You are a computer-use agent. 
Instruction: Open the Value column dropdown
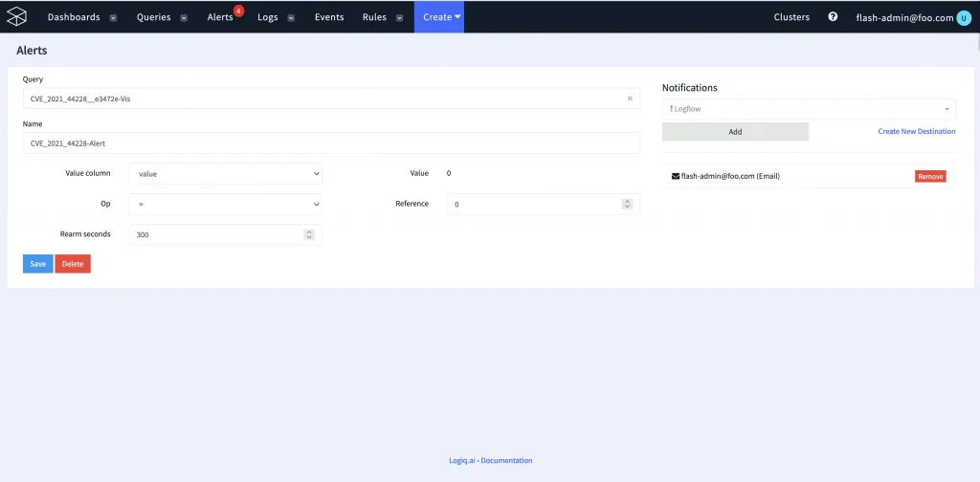point(225,174)
